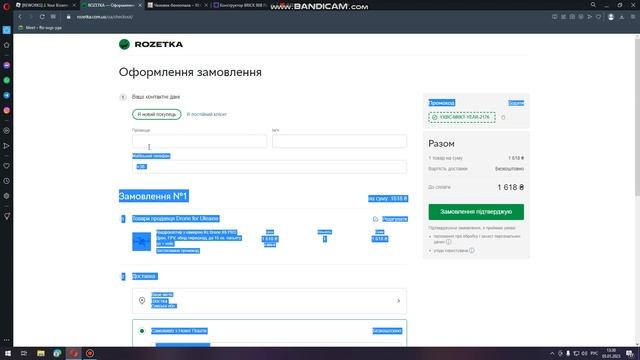The height and width of the screenshot is (360, 640).
Task: Click the promo code info icon
Action: (503, 118)
